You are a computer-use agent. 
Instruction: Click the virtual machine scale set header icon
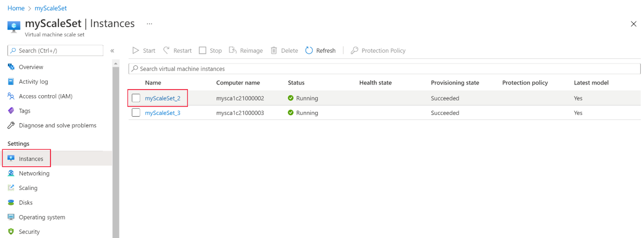tap(14, 26)
